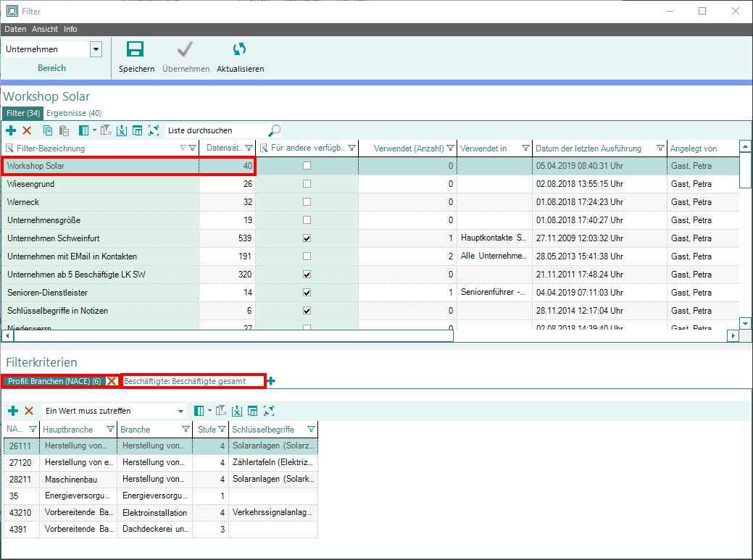The height and width of the screenshot is (560, 753).
Task: Open filter on Stufe column
Action: [222, 429]
